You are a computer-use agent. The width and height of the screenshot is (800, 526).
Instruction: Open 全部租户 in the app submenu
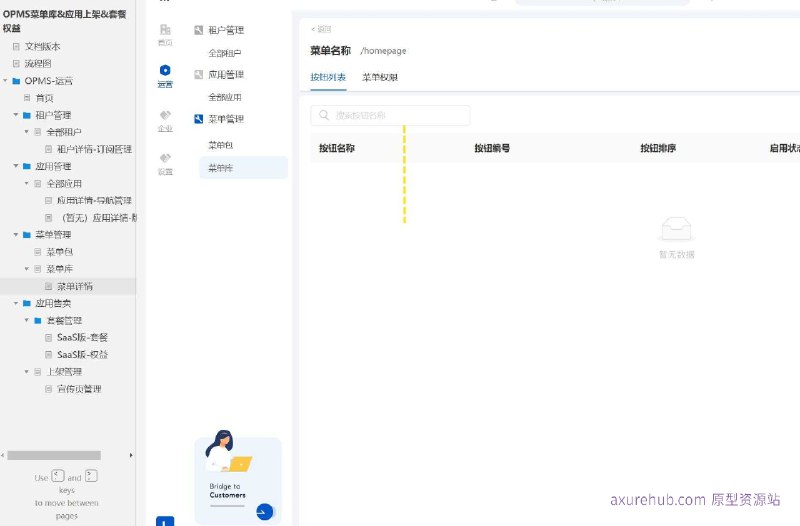tap(224, 53)
